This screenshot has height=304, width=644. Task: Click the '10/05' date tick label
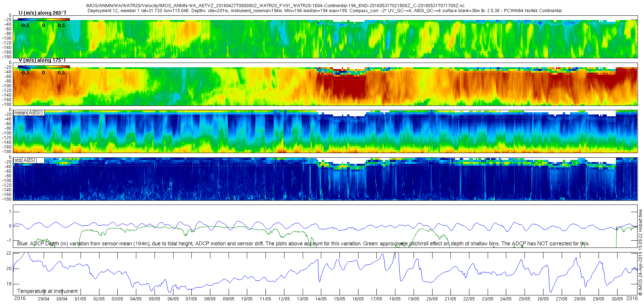click(x=247, y=299)
